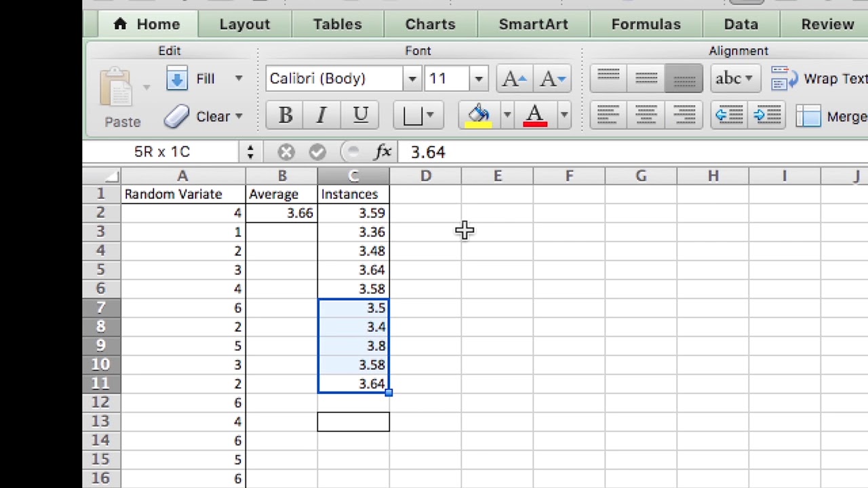Click the increase indent icon
The width and height of the screenshot is (868, 488).
click(x=767, y=116)
